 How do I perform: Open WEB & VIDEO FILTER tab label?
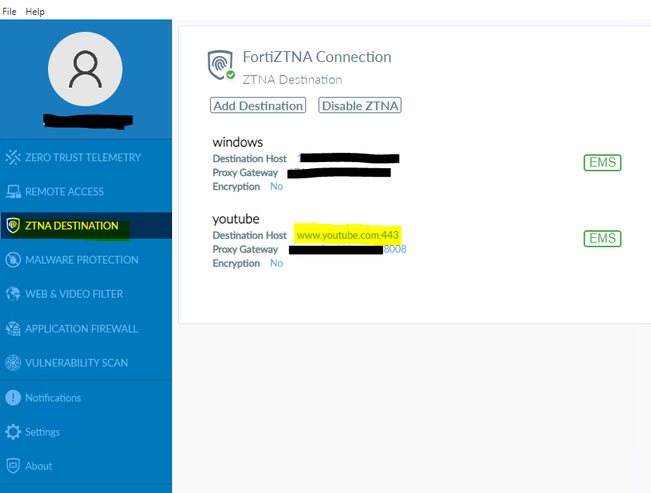(x=74, y=294)
